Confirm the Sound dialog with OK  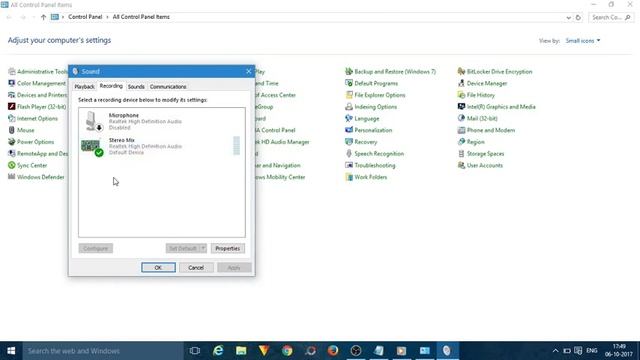[158, 267]
